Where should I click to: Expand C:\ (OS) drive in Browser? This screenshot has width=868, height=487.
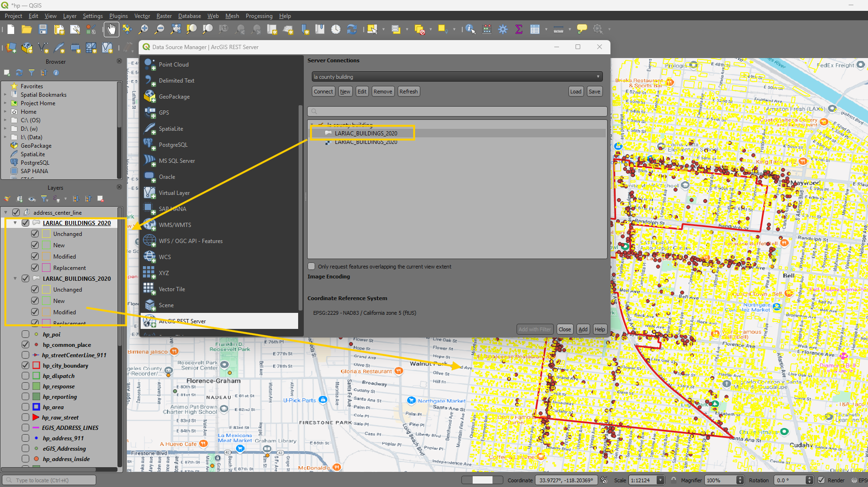coord(5,120)
